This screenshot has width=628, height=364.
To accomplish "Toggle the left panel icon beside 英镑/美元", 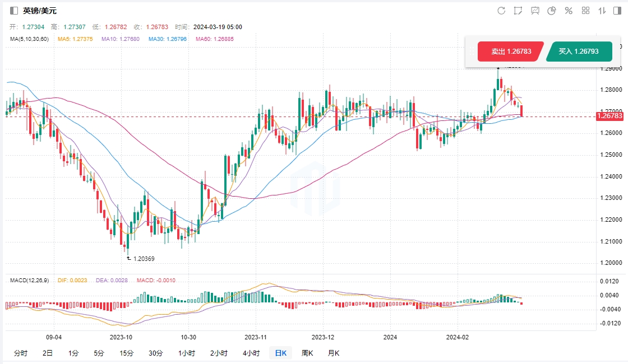I will click(x=15, y=11).
